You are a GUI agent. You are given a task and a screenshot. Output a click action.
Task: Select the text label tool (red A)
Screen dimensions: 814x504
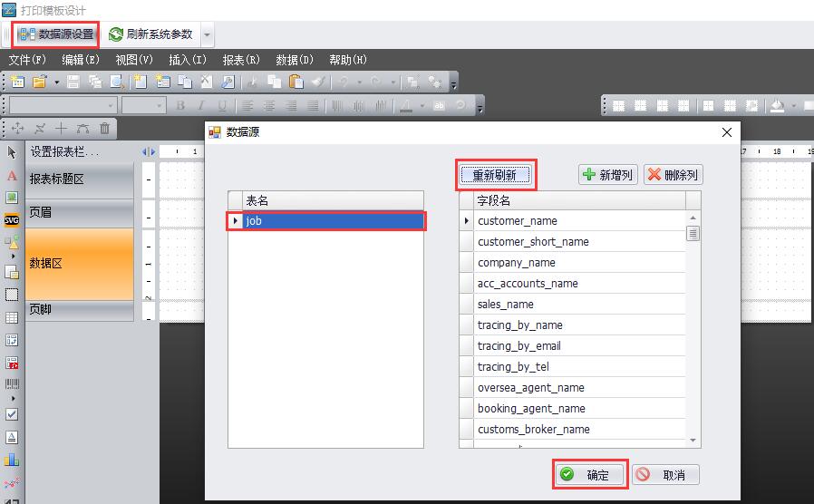pos(12,175)
